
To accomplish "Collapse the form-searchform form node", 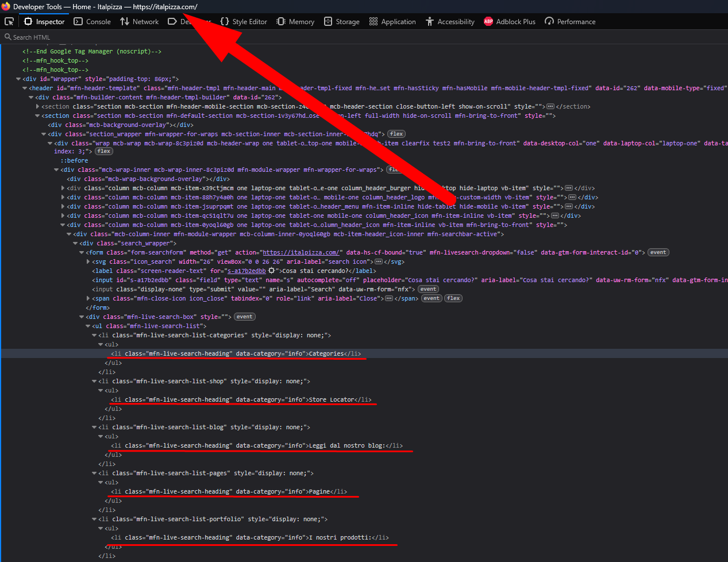I will coord(82,253).
